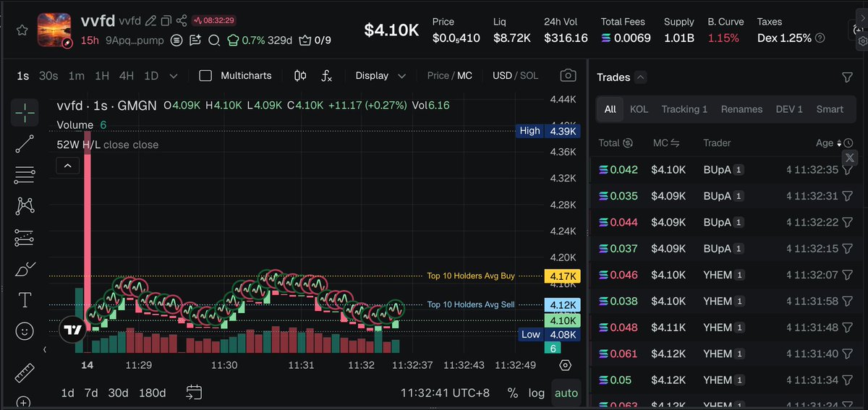Select the forecast/measurement projection tool
The height and width of the screenshot is (410, 868).
click(x=25, y=237)
